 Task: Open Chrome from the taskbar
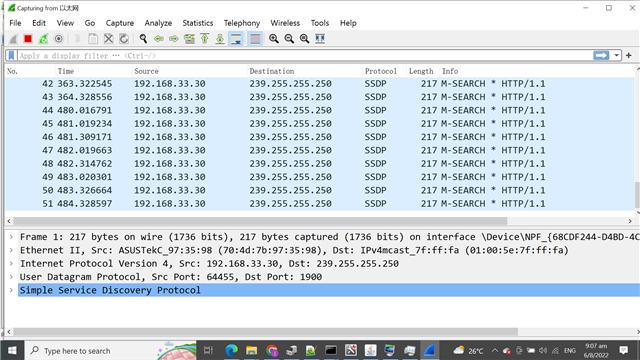271,350
